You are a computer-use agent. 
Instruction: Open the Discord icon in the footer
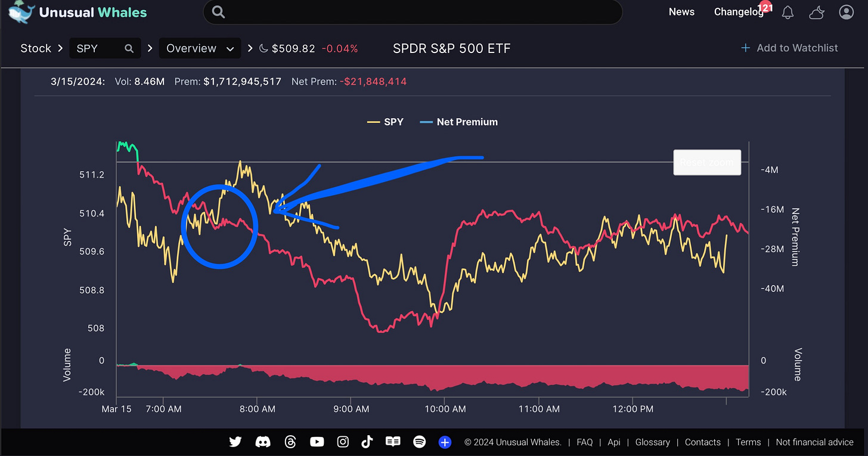click(263, 442)
